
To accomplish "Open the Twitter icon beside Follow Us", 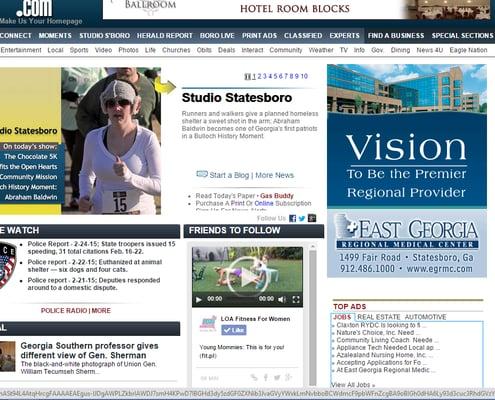I will [x=302, y=218].
